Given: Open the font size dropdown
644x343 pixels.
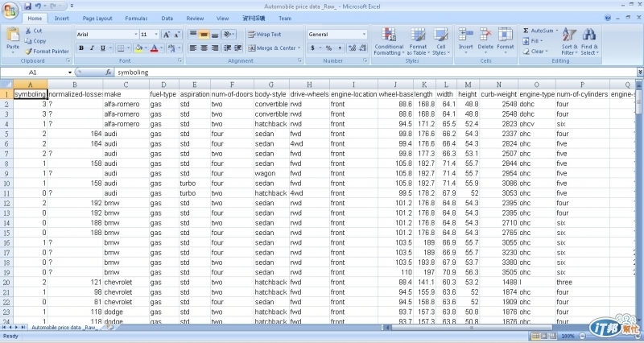Looking at the screenshot, I should [156, 35].
